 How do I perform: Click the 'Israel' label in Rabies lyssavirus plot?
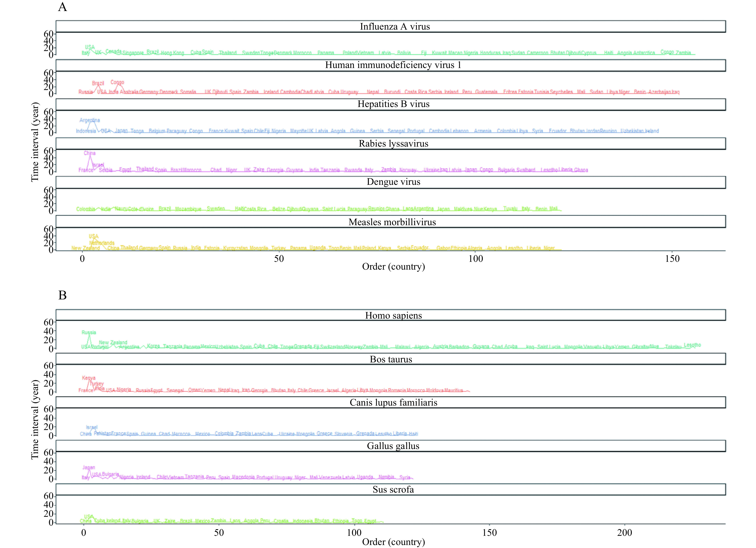pyautogui.click(x=98, y=165)
